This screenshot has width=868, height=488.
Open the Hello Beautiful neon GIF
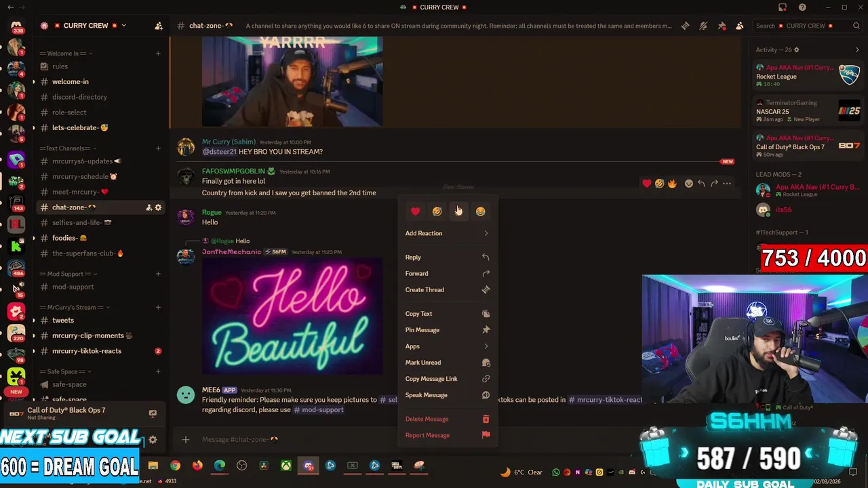point(292,316)
